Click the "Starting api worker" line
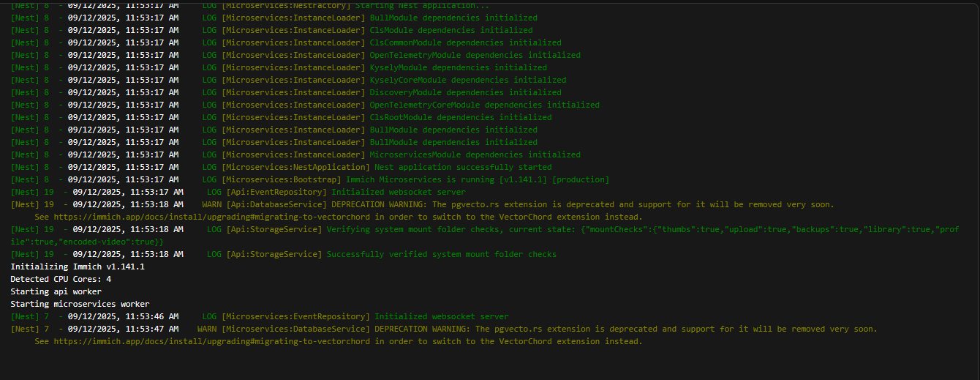The width and height of the screenshot is (980, 380). coord(56,291)
